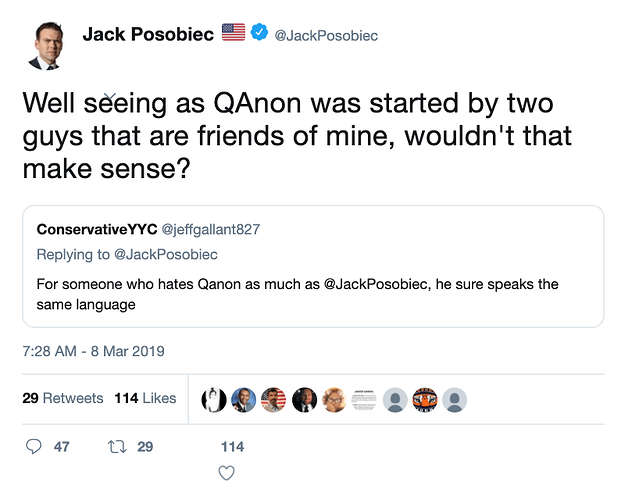The height and width of the screenshot is (500, 639).
Task: Click the reply speech bubble icon
Action: tap(33, 446)
